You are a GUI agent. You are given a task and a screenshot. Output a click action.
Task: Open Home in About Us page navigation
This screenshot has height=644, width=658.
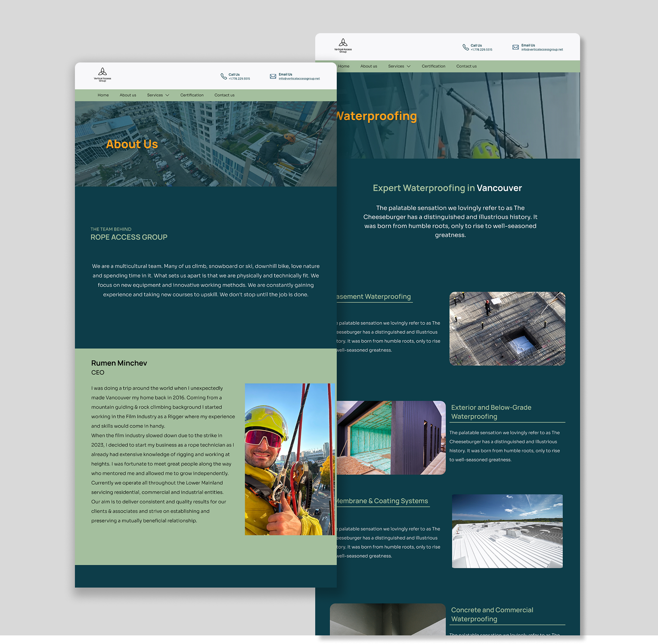pos(103,95)
